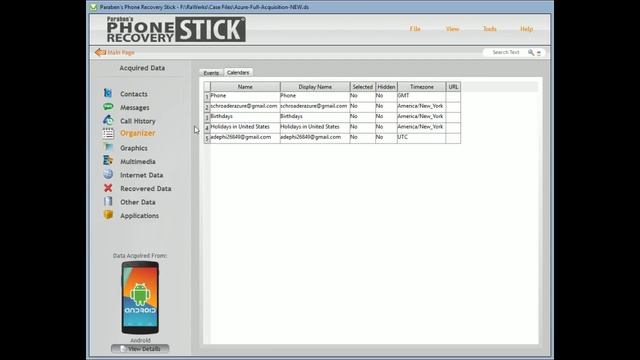640x360 pixels.
Task: Click the Other Data icon
Action: click(108, 201)
